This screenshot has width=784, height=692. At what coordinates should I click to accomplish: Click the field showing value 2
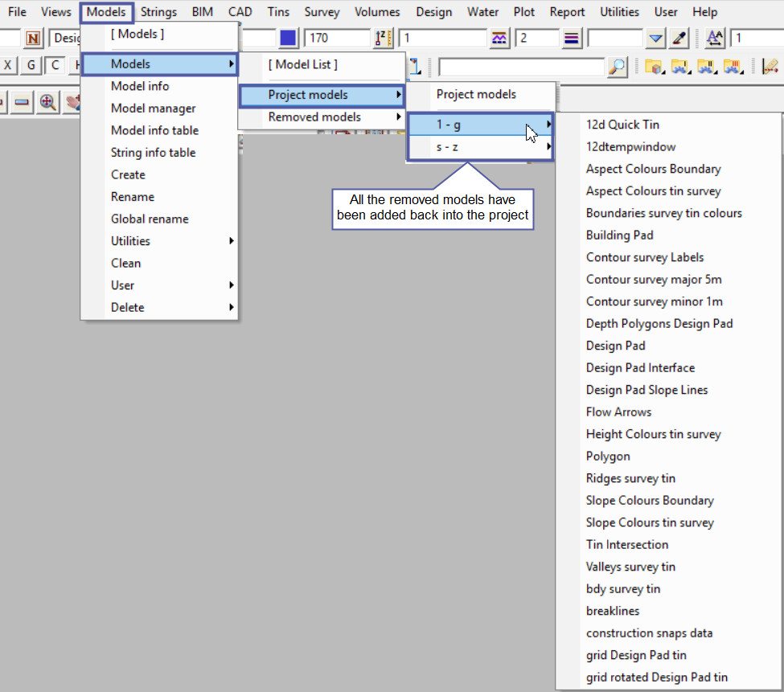click(536, 38)
